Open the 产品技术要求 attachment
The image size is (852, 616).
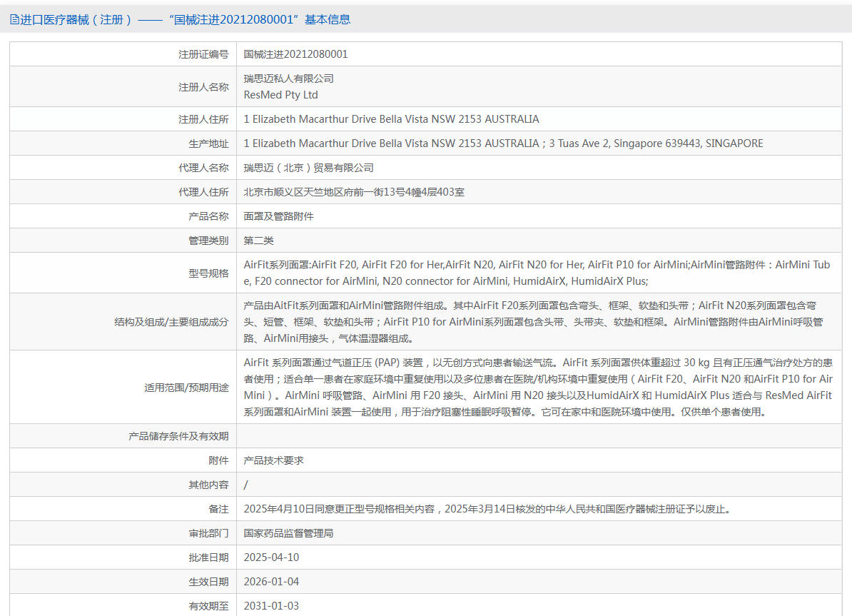click(x=274, y=460)
